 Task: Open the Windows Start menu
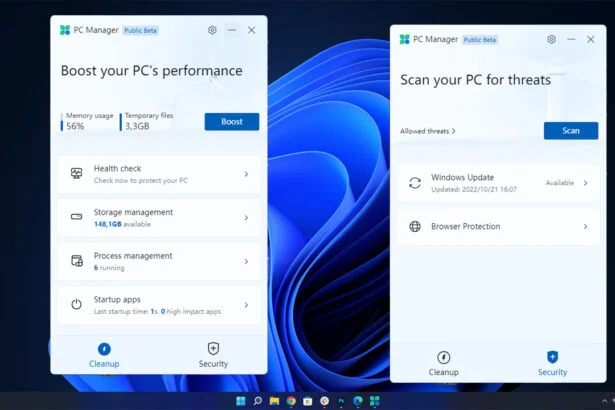click(241, 401)
